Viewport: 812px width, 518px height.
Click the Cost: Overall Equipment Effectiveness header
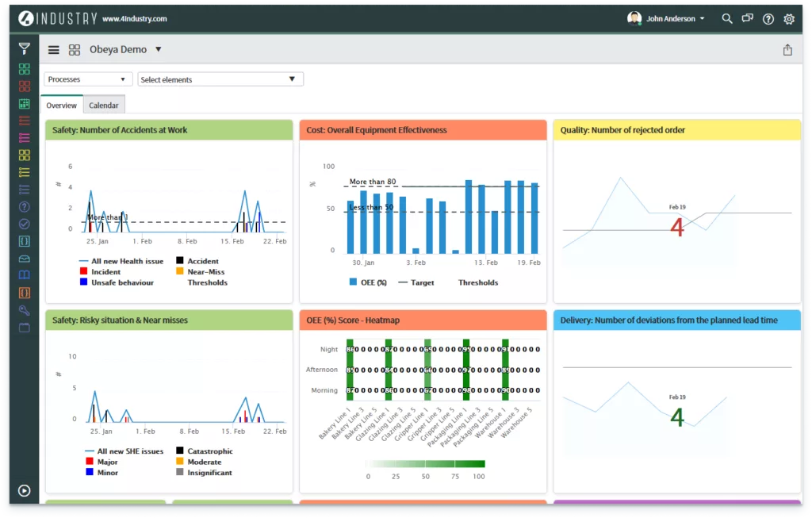pos(423,130)
